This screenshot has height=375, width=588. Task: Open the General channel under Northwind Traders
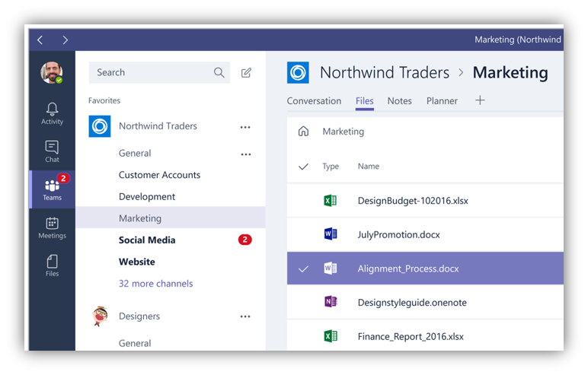tap(135, 153)
